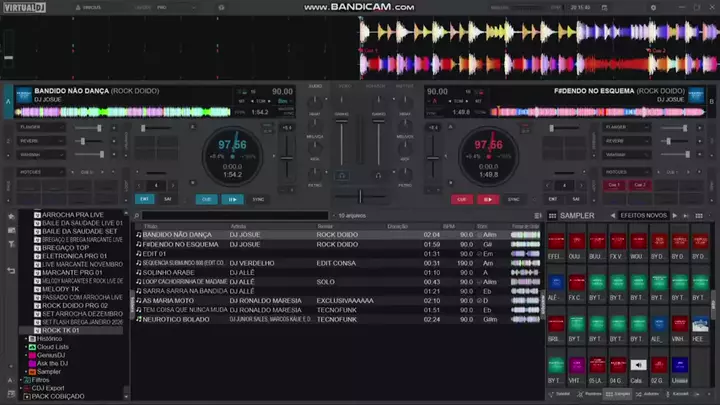Screen dimensions: 720x405
Task: Click the right deck red CUE button
Action: pos(461,199)
